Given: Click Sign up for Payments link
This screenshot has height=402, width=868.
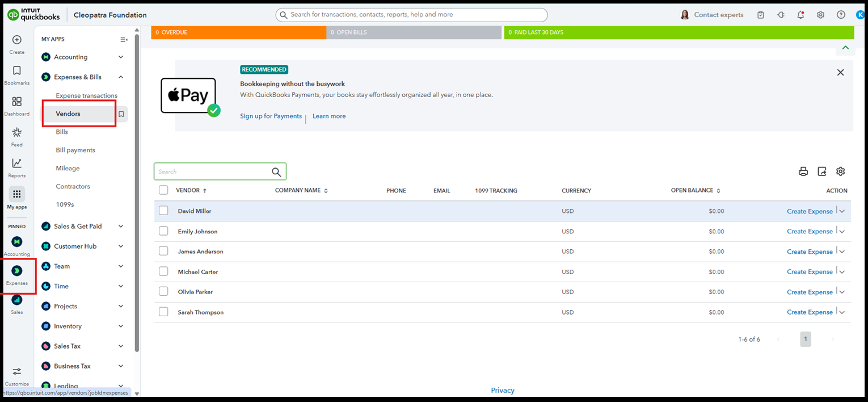Looking at the screenshot, I should tap(271, 116).
